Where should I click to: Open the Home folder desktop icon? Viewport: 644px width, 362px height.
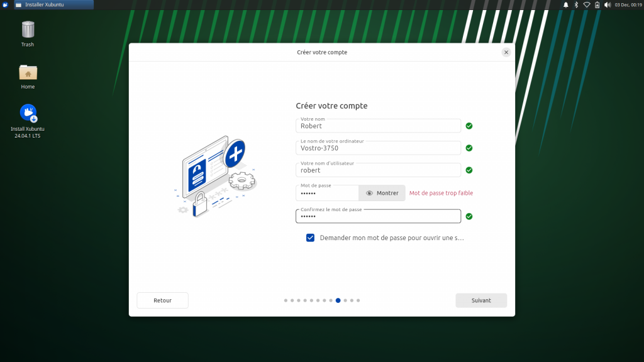coord(28,73)
